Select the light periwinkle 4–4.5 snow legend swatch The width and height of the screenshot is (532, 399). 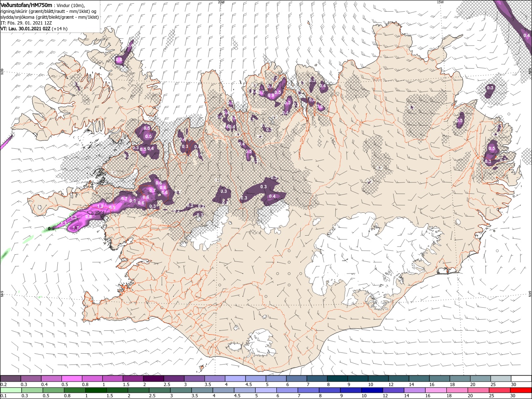click(x=235, y=379)
